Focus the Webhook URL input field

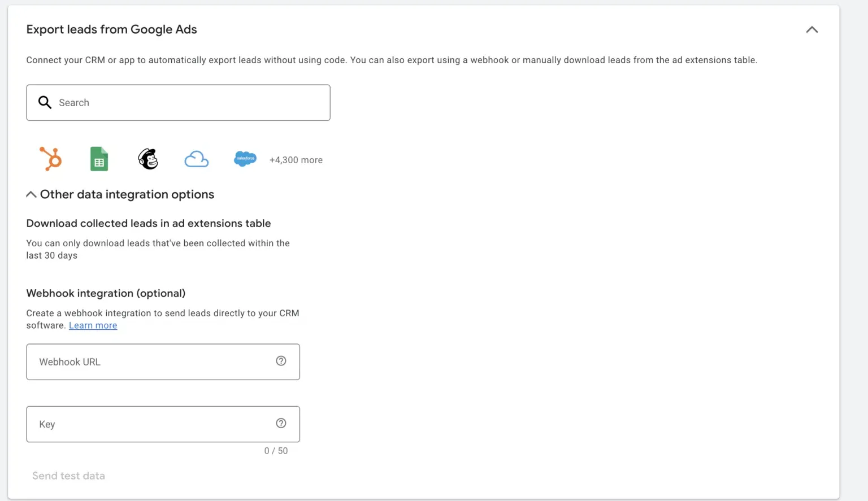point(163,361)
